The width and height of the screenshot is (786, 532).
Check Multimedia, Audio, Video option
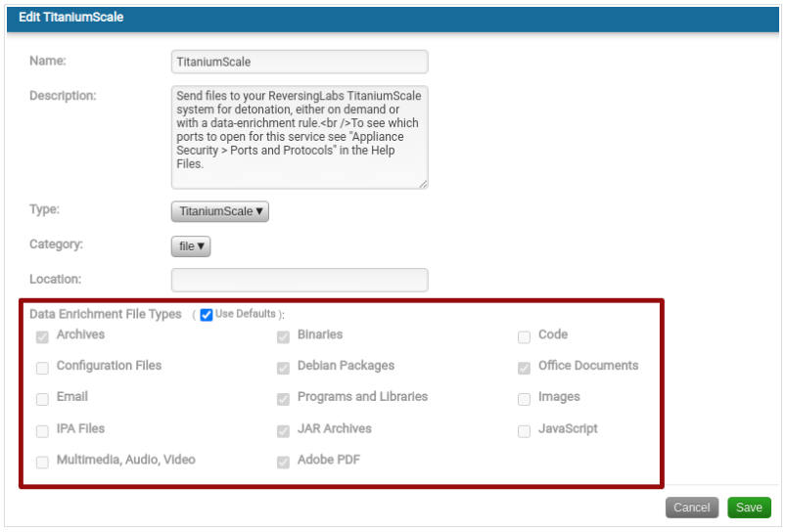[42, 462]
